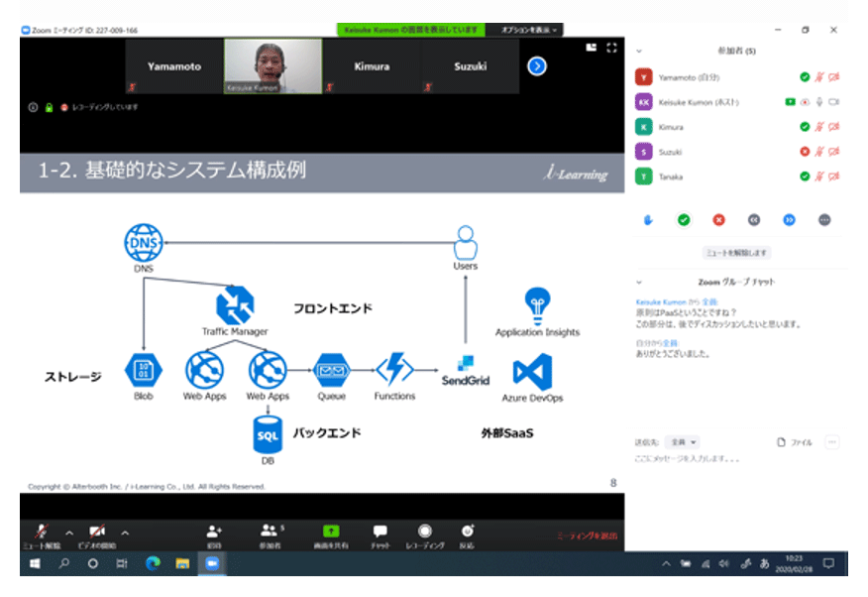This screenshot has width=868, height=597.
Task: Collapse the participants panel chevron
Action: pyautogui.click(x=639, y=51)
